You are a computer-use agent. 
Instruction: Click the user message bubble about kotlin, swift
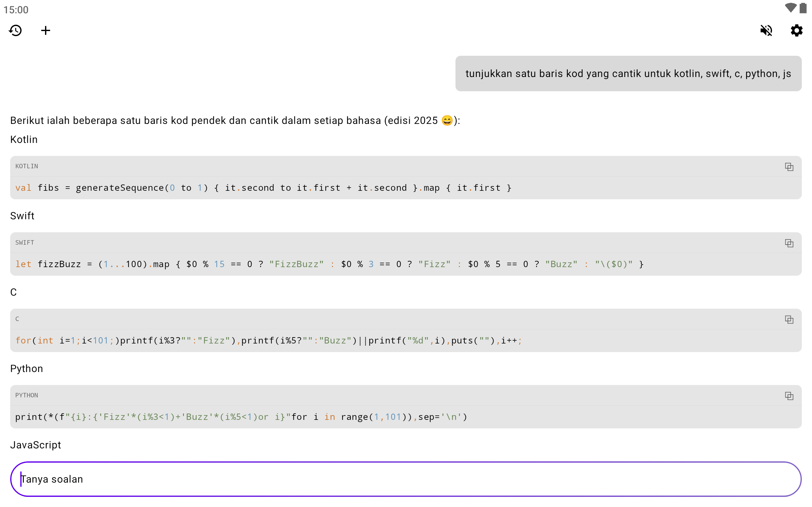pyautogui.click(x=628, y=74)
